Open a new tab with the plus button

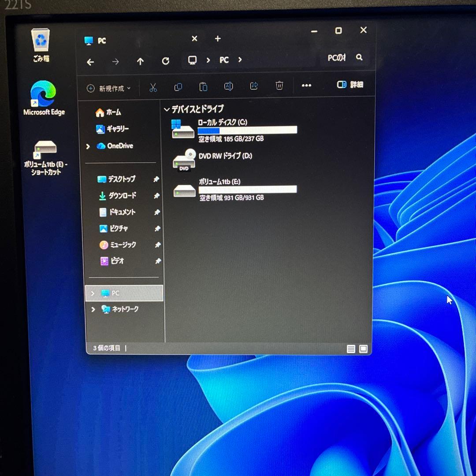[x=217, y=39]
